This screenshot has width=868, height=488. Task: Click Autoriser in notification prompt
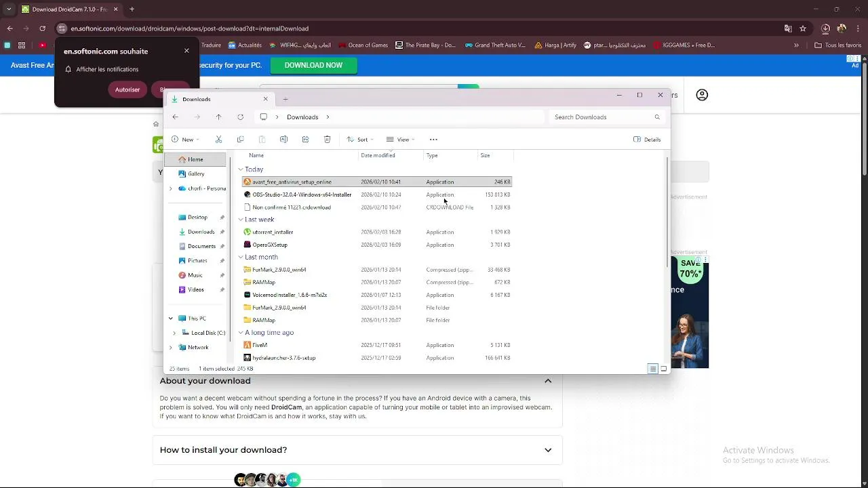[x=127, y=89]
